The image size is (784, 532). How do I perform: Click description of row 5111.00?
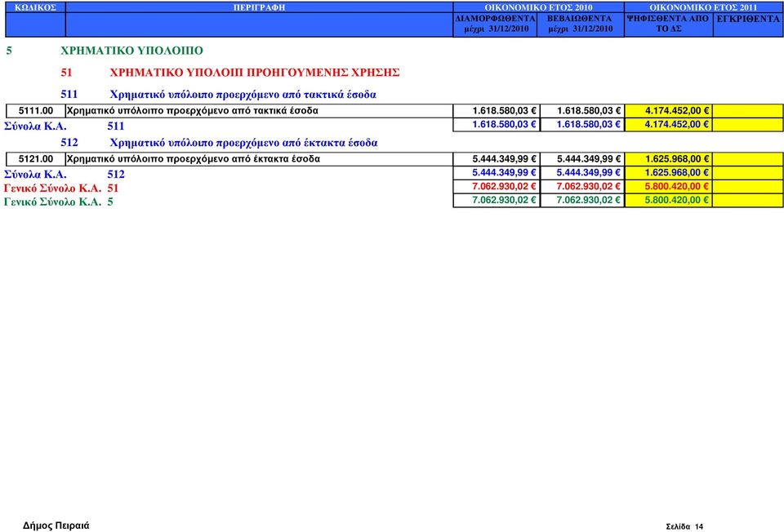pyautogui.click(x=259, y=111)
